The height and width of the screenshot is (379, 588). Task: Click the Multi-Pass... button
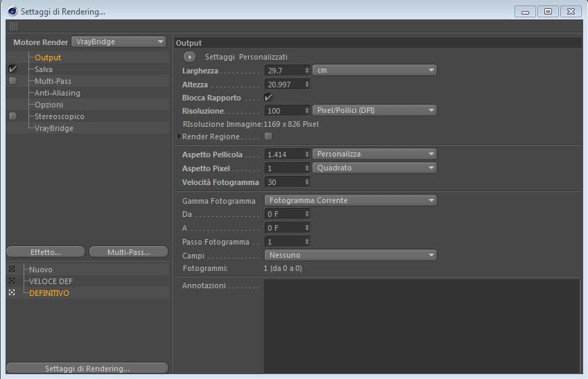tap(129, 252)
